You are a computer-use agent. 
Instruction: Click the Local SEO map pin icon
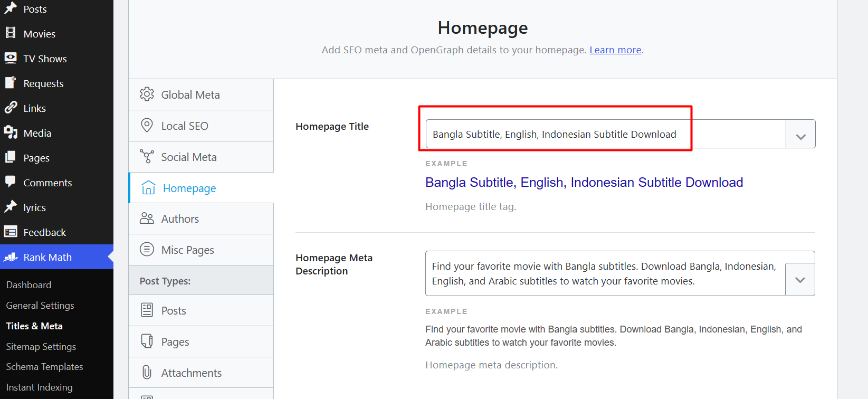[147, 125]
